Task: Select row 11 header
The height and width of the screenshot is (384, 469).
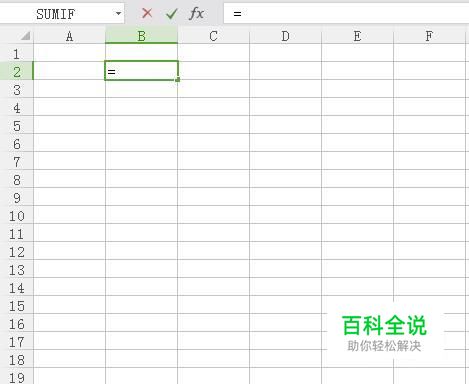Action: point(17,233)
